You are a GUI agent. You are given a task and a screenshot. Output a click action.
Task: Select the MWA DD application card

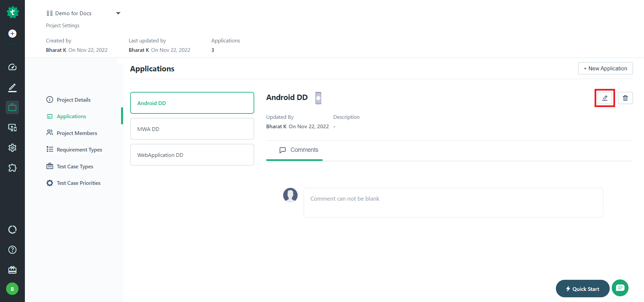192,129
